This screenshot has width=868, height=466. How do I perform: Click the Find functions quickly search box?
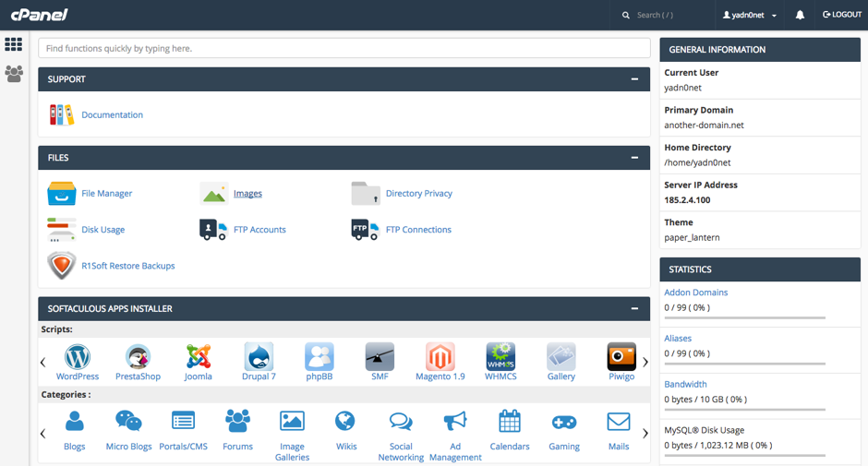[x=344, y=48]
